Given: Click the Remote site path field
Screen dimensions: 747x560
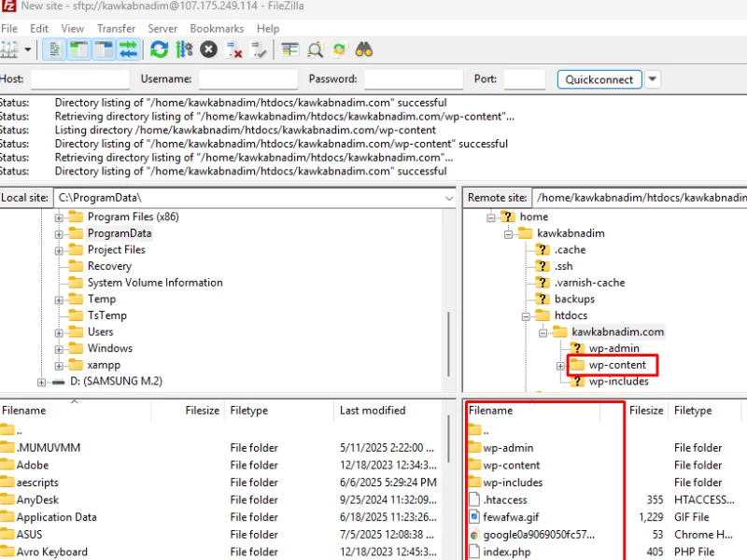Looking at the screenshot, I should pyautogui.click(x=640, y=198).
